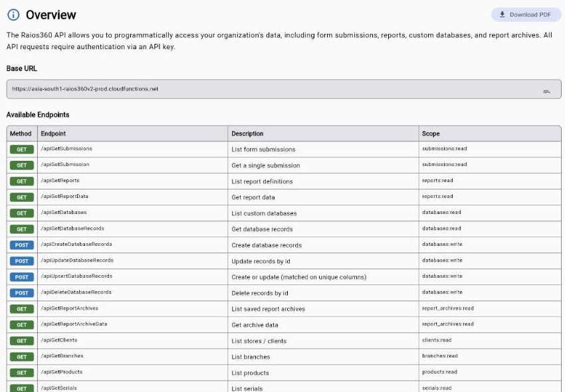Select the /apiGetSubmission endpoint text
The height and width of the screenshot is (392, 565).
coord(65,164)
